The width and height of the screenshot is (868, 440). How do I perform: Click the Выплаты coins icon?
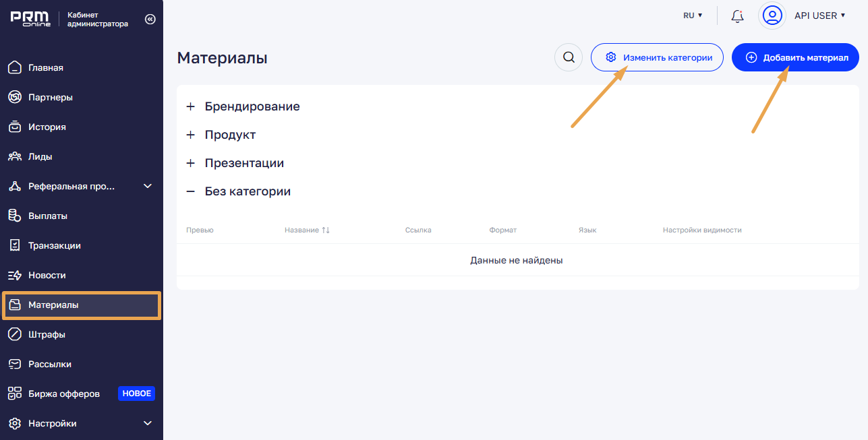point(15,216)
